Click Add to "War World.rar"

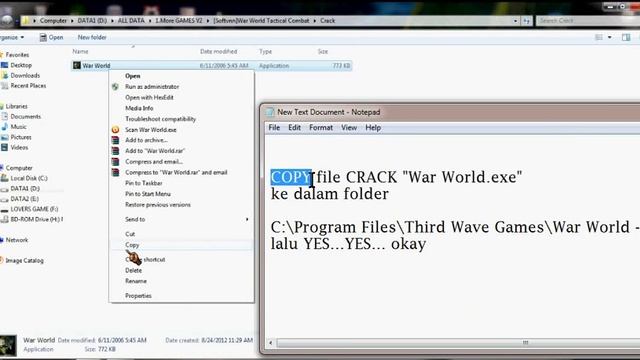click(155, 151)
